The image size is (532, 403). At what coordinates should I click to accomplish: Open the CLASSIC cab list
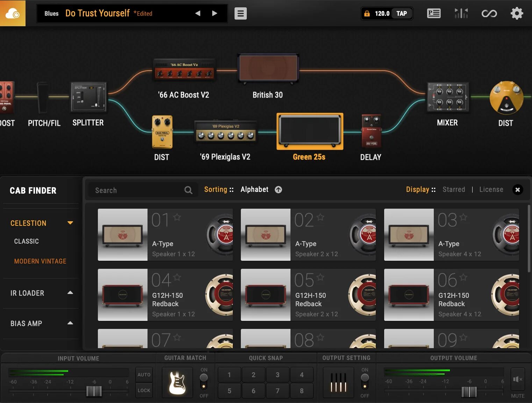point(27,241)
